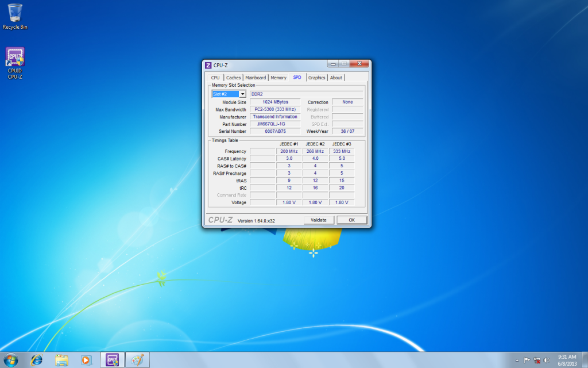This screenshot has height=368, width=588.
Task: Open the Windows Start menu orb
Action: (x=11, y=360)
